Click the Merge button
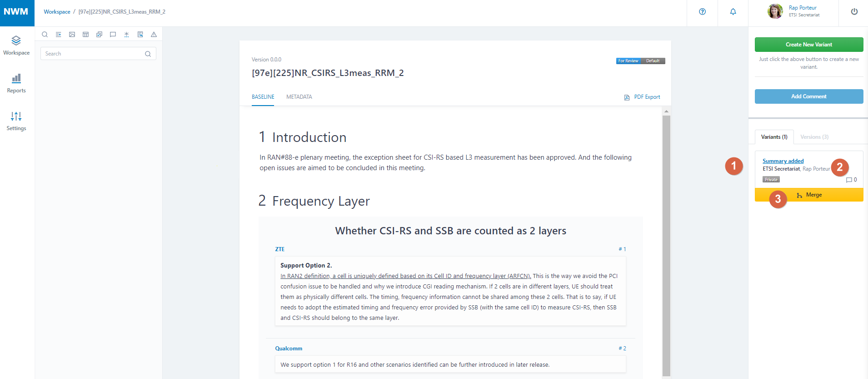This screenshot has width=868, height=379. tap(809, 195)
